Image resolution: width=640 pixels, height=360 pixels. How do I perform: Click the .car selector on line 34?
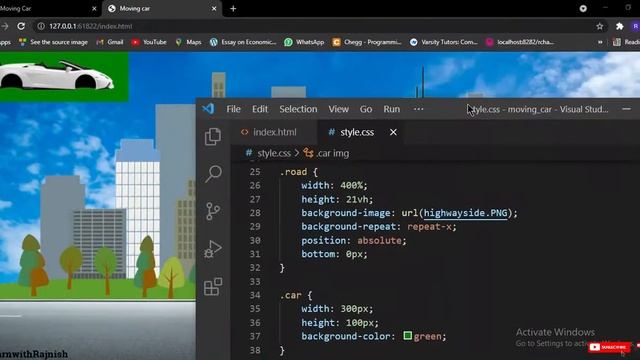coord(291,295)
